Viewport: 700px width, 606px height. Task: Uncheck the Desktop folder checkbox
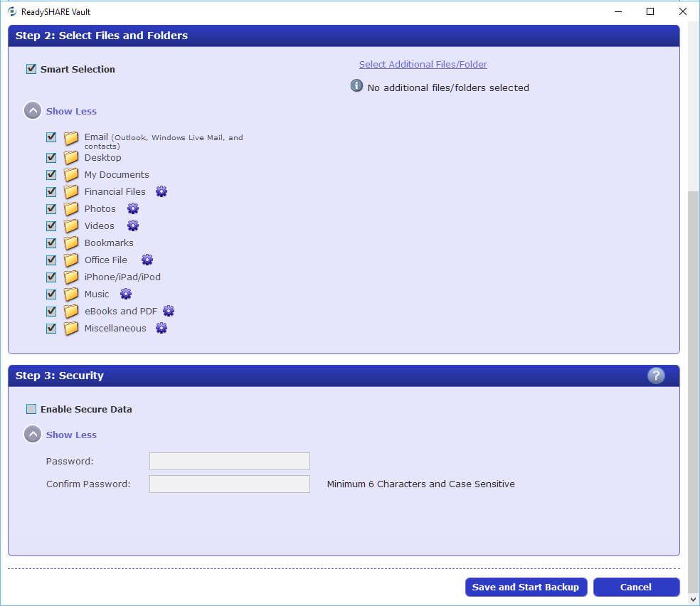point(51,157)
